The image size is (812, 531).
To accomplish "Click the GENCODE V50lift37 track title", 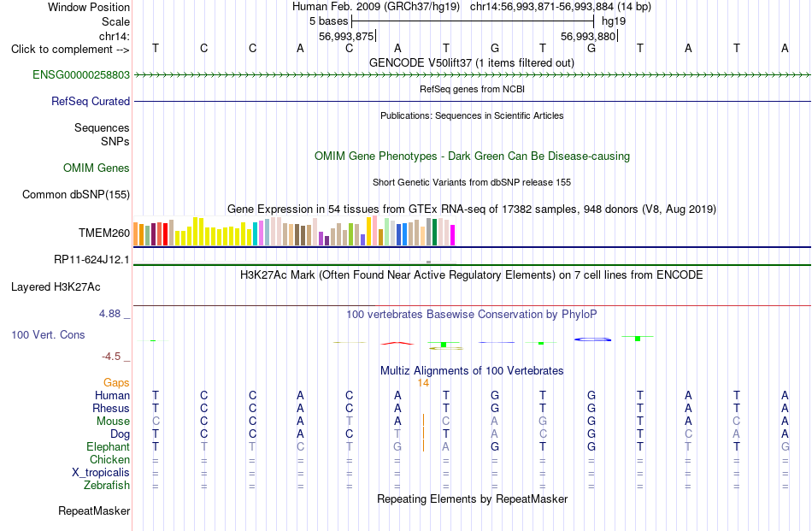I will [472, 62].
